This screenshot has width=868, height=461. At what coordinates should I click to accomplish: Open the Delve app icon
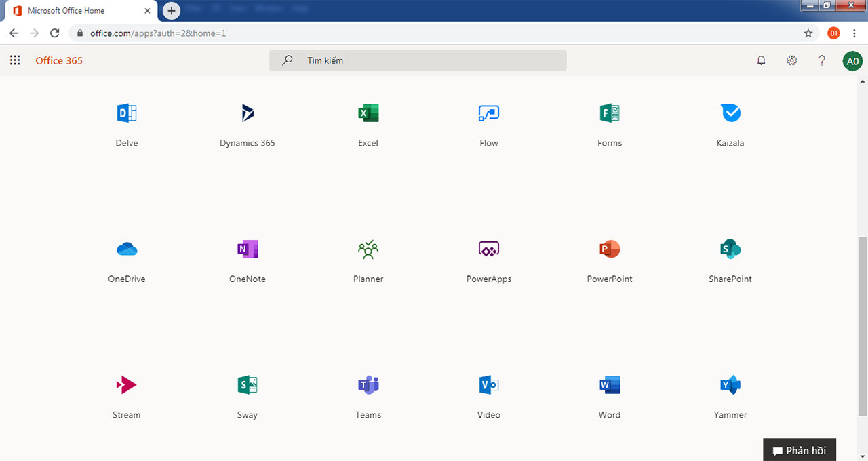coord(127,113)
